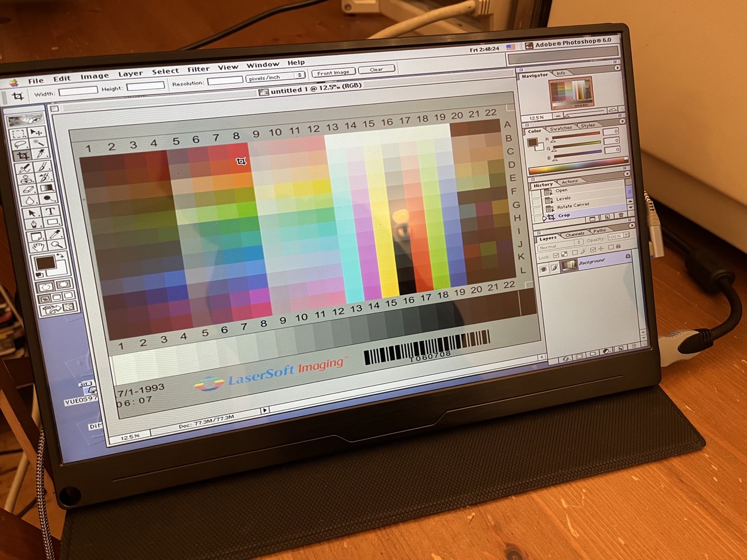Select the Type tool
Screen dimensions: 747x560
click(x=50, y=211)
